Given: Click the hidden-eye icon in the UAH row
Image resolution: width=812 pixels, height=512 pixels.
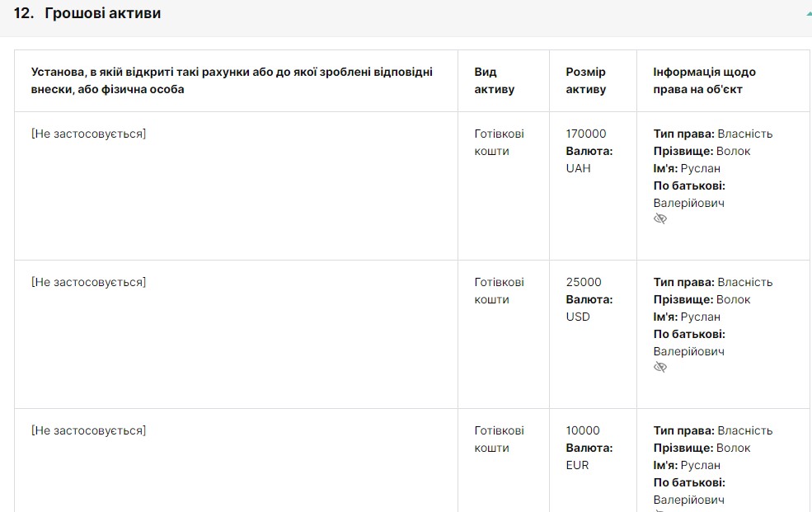Looking at the screenshot, I should (660, 218).
